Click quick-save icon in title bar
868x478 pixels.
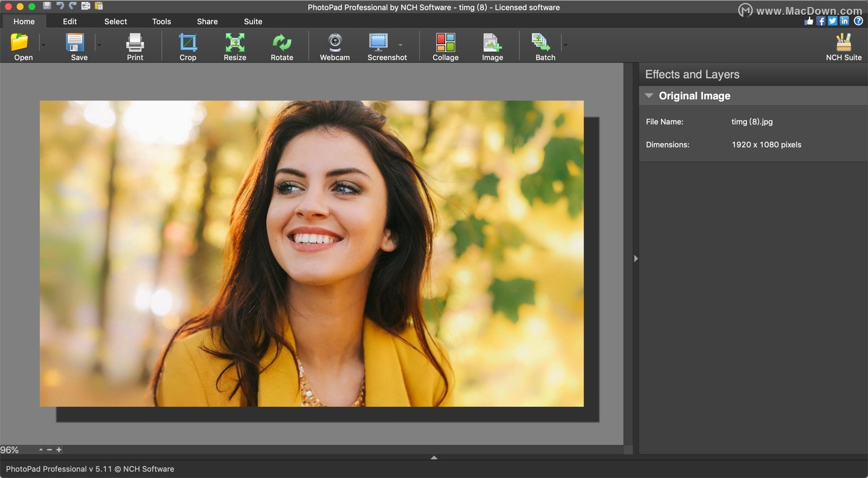47,6
